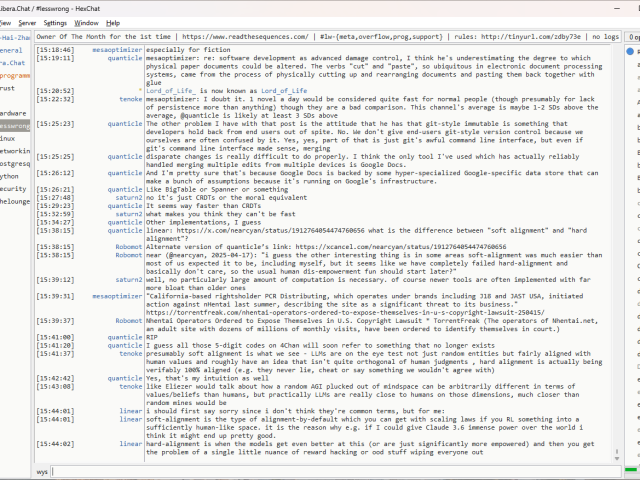Screen dimensions: 640x480
Task: Select the rust channel in sidebar
Action: click(x=8, y=88)
